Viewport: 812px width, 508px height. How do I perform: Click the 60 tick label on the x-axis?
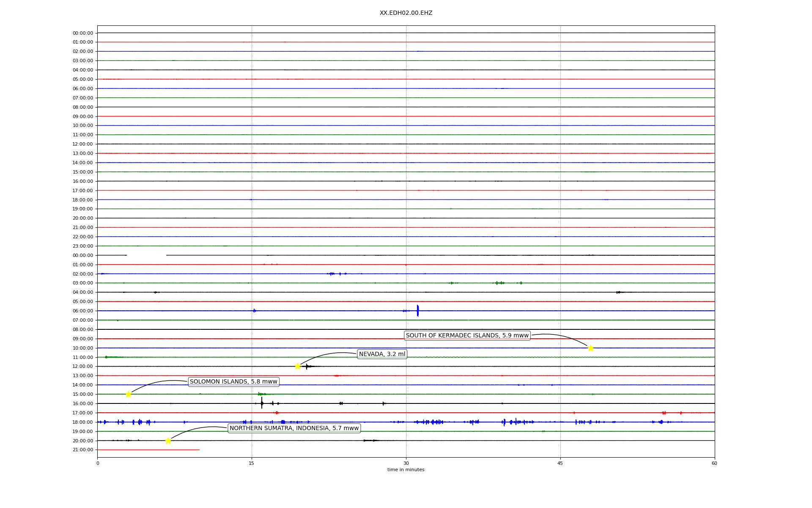tap(714, 463)
